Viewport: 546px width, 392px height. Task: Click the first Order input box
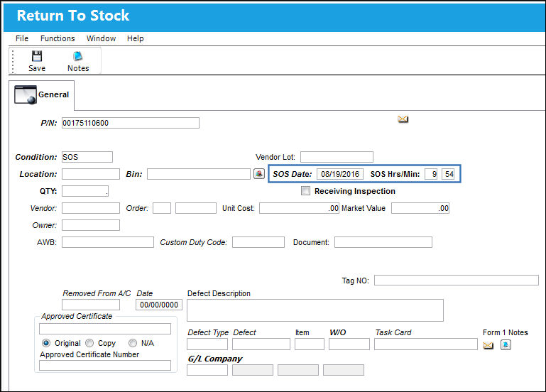click(x=162, y=208)
